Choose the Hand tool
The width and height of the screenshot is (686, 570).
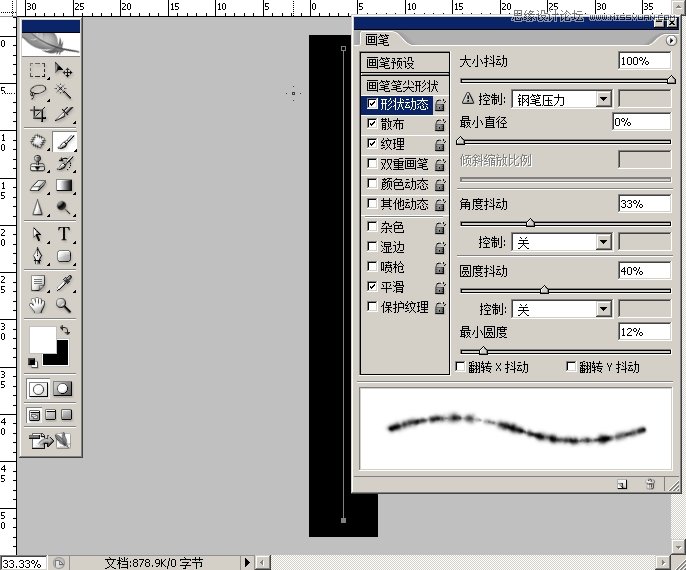[x=38, y=305]
